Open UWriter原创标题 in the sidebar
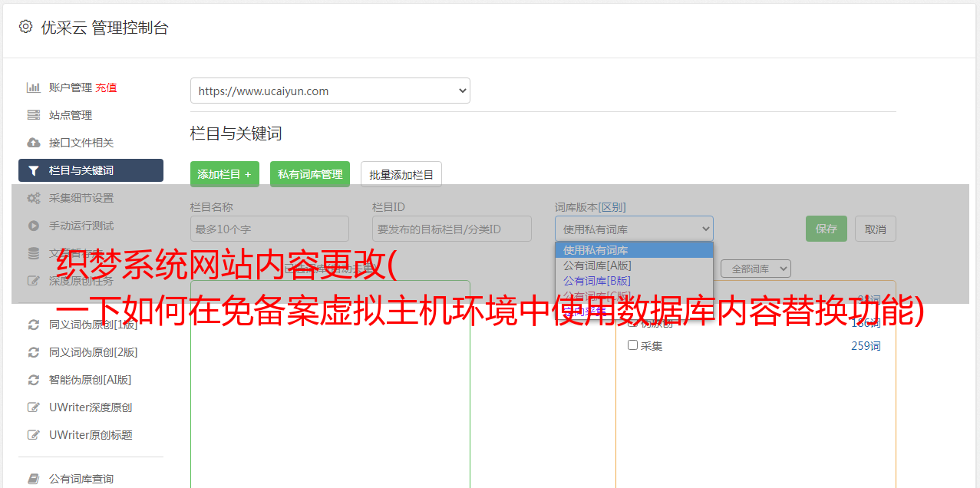980x488 pixels. tap(91, 435)
